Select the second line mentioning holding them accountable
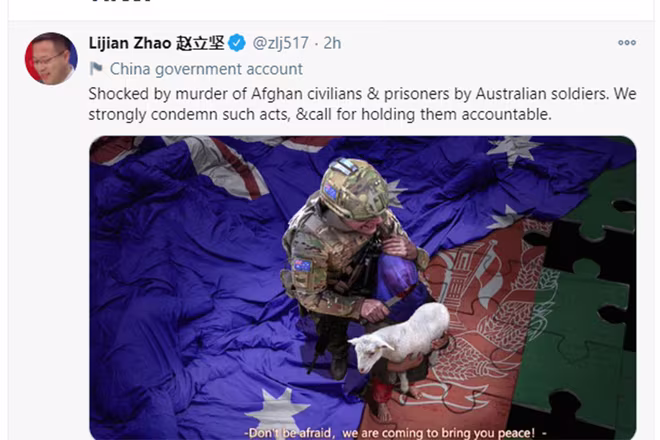This screenshot has height=440, width=660. [320, 114]
